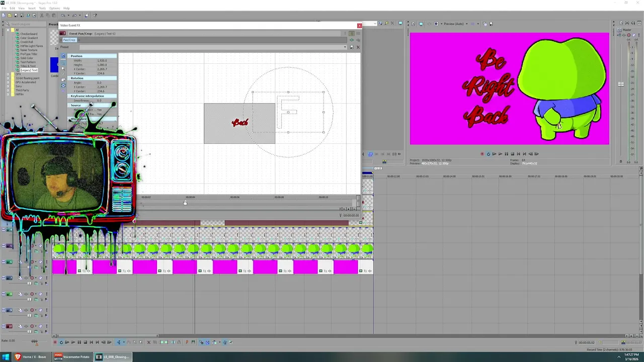This screenshot has width=644, height=362.
Task: Collapse the Rotation property group
Action: point(69,78)
